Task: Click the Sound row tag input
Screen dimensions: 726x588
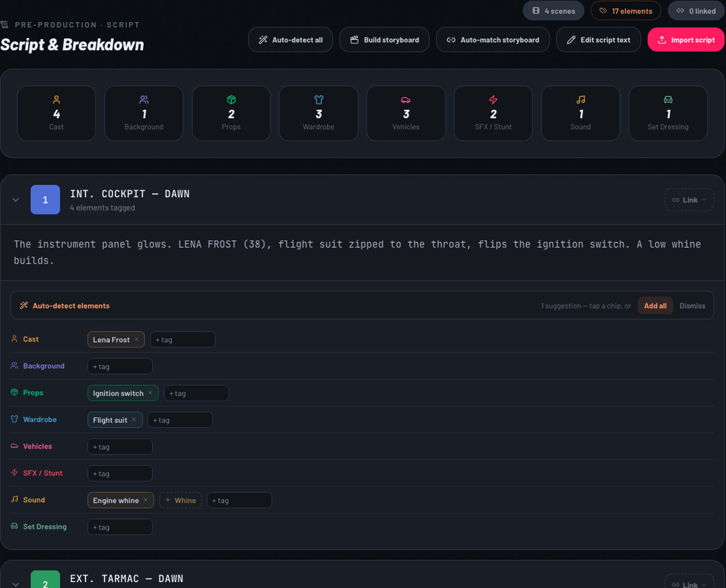Action: point(239,500)
